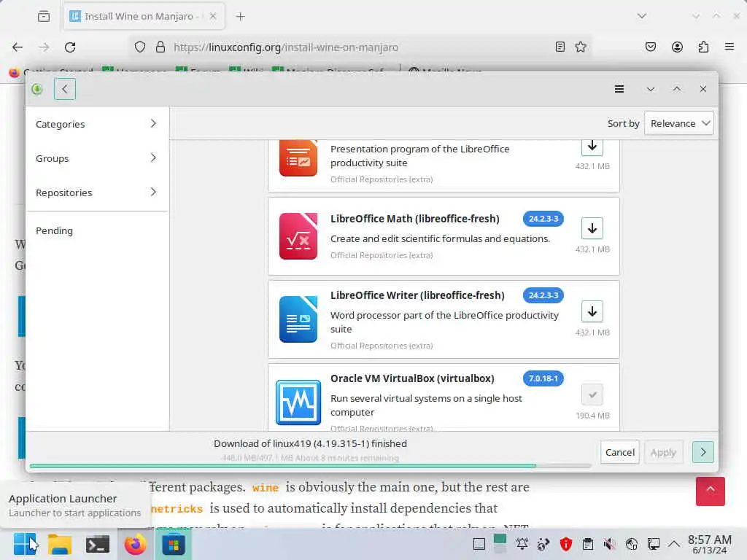Click the greyed Apply button
Screen dimensions: 747x560
(x=663, y=452)
